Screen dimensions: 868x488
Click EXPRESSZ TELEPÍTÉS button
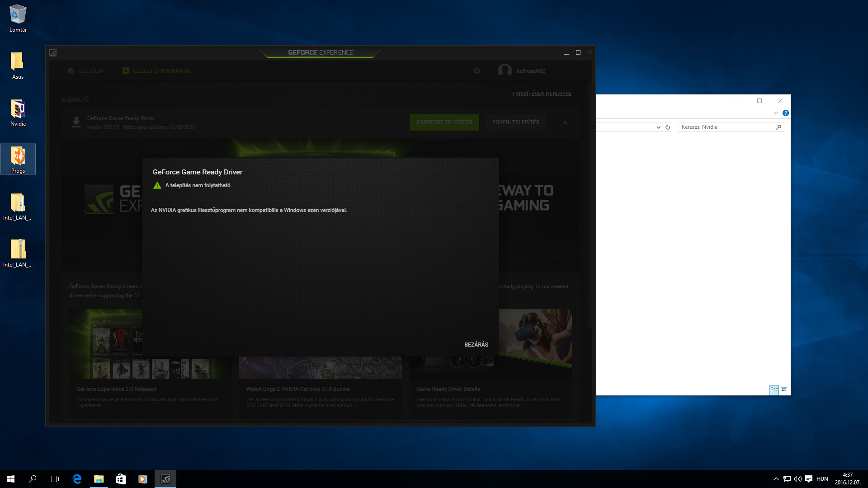[444, 122]
